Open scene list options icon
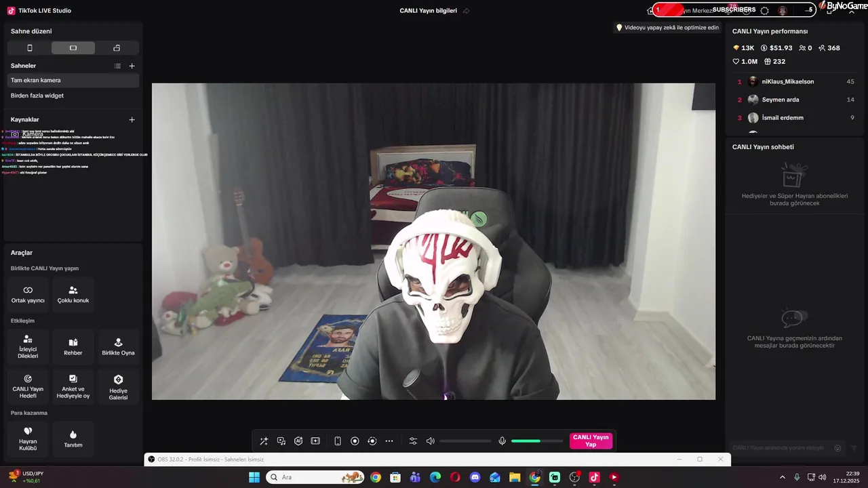The image size is (868, 488). tap(117, 66)
